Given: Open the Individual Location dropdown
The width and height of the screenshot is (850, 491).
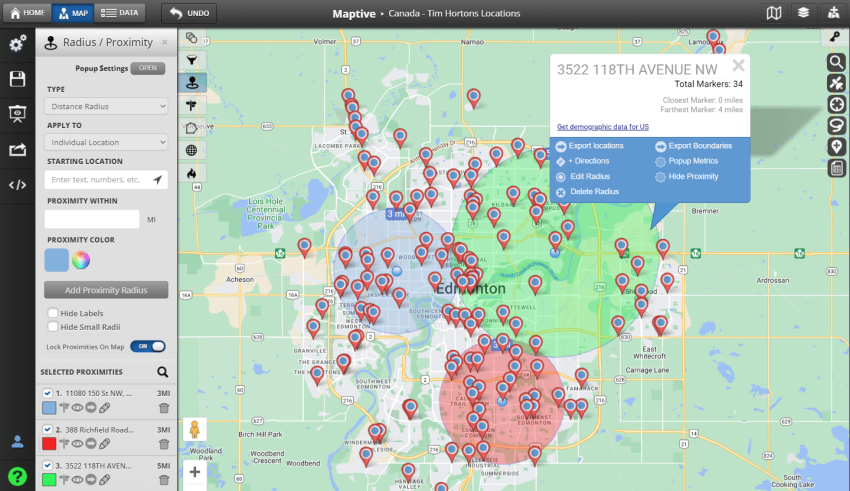Looking at the screenshot, I should (x=106, y=142).
